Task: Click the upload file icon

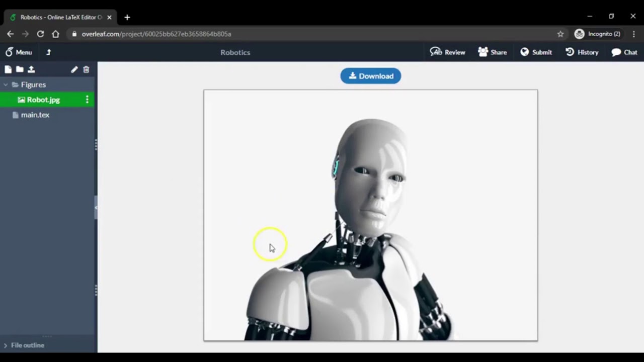Action: click(31, 69)
